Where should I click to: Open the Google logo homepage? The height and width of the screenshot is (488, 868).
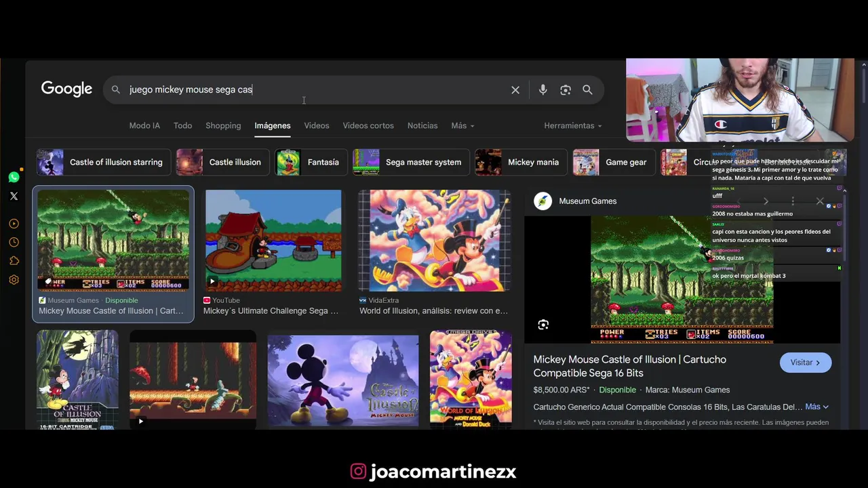coord(66,89)
